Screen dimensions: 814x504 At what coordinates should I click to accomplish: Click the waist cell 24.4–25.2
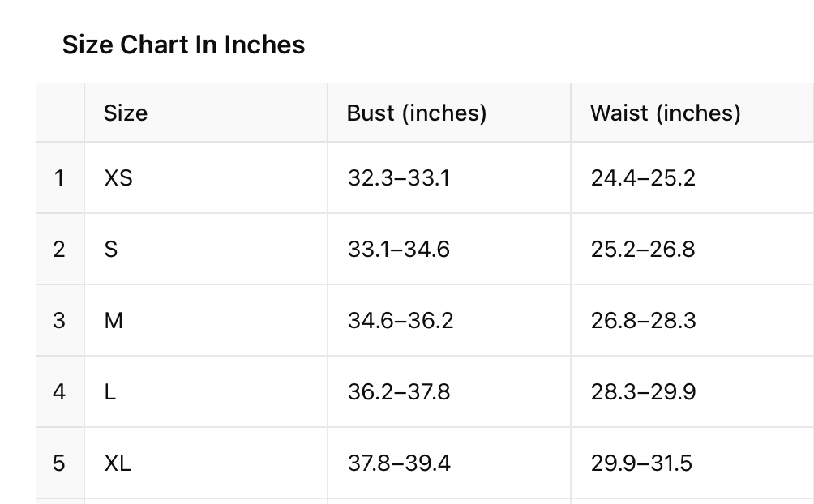[x=692, y=177]
